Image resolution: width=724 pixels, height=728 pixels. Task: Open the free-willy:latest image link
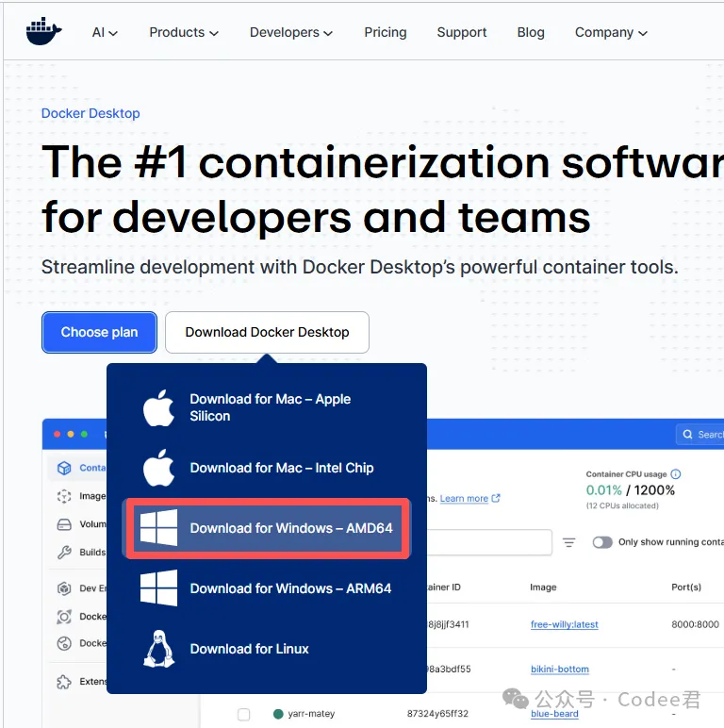click(x=565, y=624)
